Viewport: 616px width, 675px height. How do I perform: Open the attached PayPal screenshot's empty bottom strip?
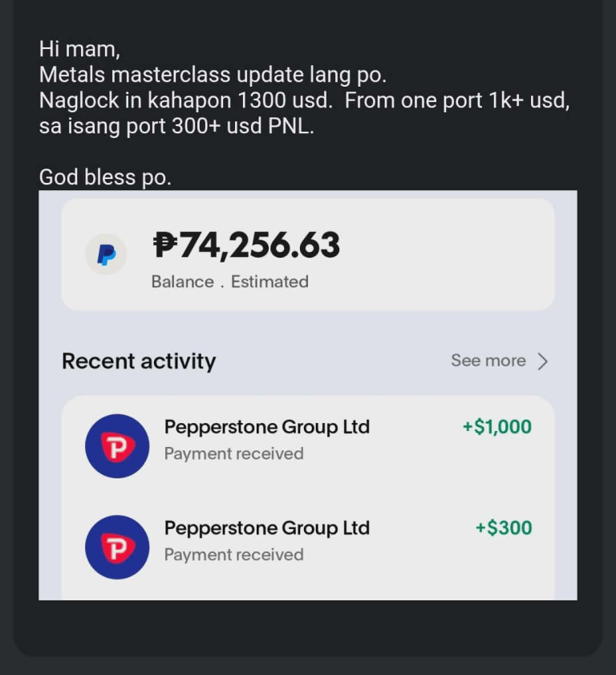coord(307,592)
